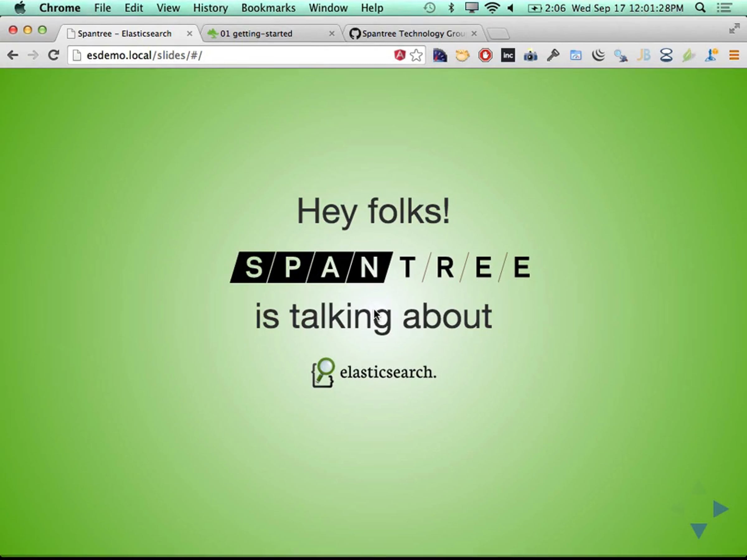Open Spotlight search
The image size is (747, 560).
[700, 8]
